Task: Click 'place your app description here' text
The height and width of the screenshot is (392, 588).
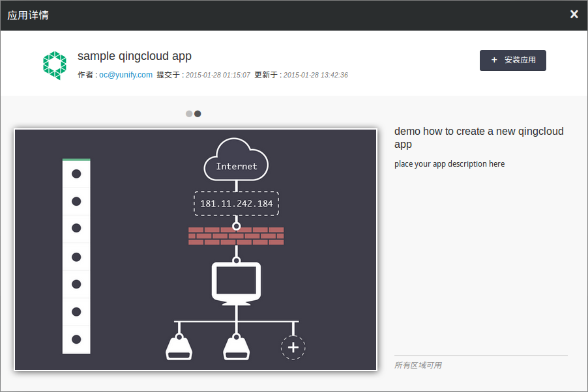Action: click(449, 164)
